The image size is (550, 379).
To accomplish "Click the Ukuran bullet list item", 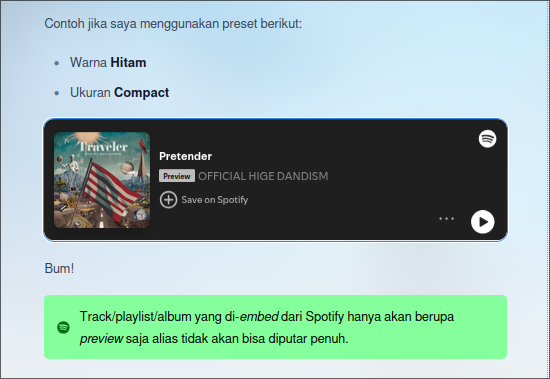I will pos(120,93).
